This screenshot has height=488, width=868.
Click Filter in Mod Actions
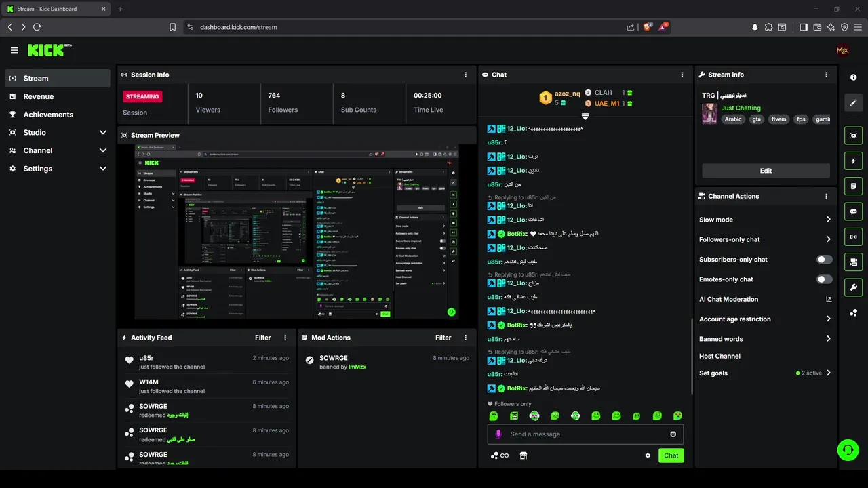(443, 338)
